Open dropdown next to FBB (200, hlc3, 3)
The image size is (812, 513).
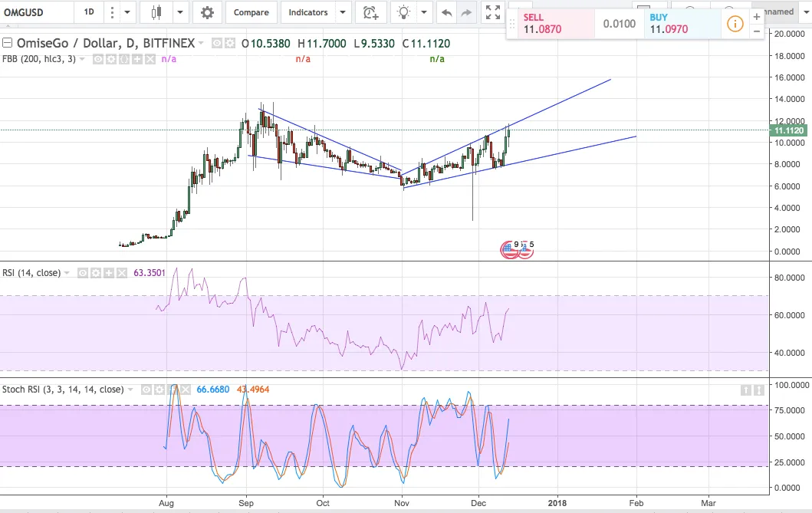(82, 60)
